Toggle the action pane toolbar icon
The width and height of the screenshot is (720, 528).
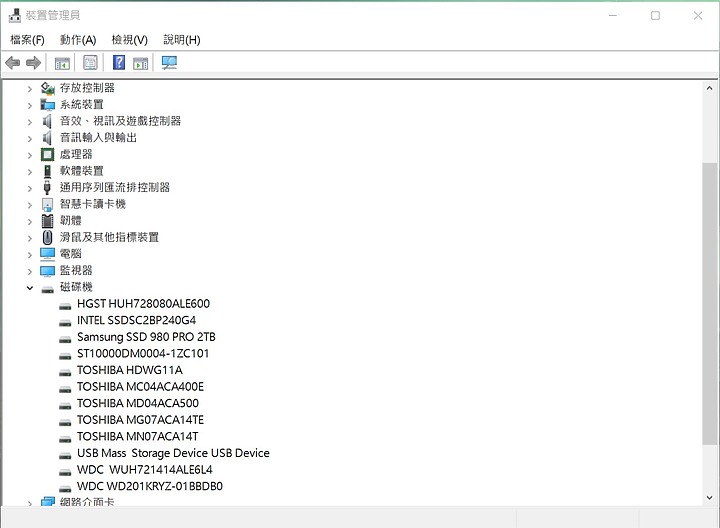[141, 63]
